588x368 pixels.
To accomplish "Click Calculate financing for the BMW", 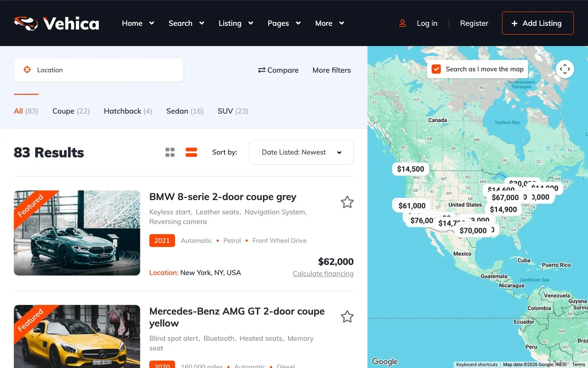I will 323,273.
